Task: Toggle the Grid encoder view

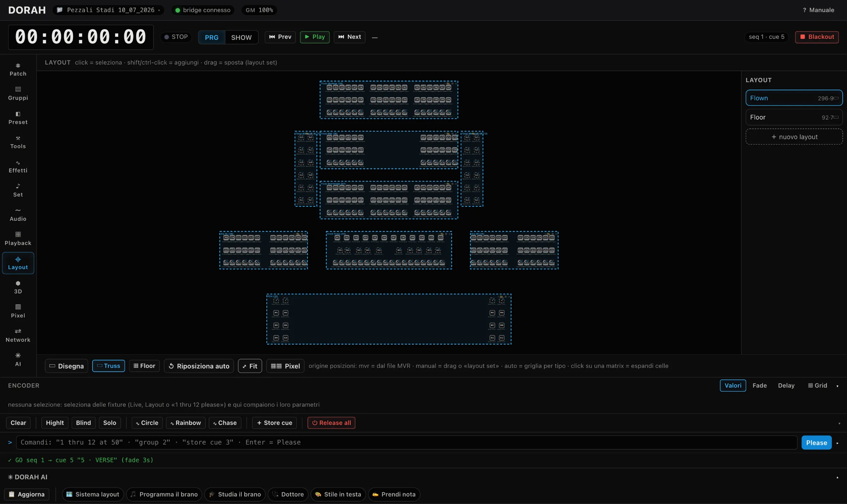Action: pyautogui.click(x=817, y=385)
